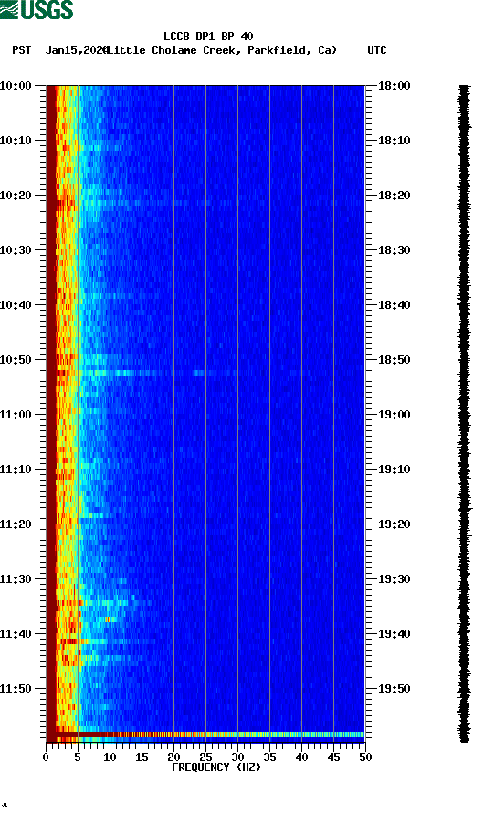Click the 'FREQUENCY (HZ)' axis label
Image resolution: width=504 pixels, height=815 pixels.
216,767
